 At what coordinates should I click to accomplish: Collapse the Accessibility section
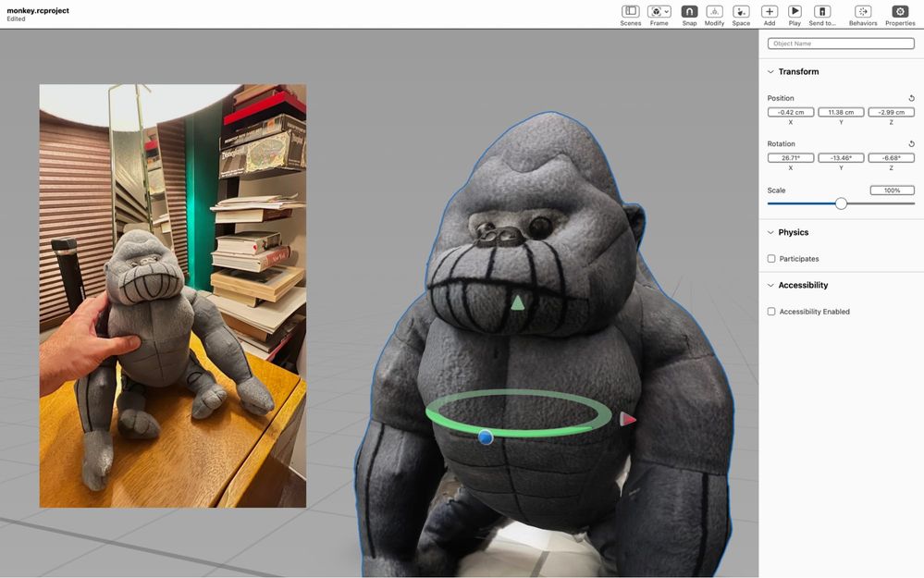[770, 285]
